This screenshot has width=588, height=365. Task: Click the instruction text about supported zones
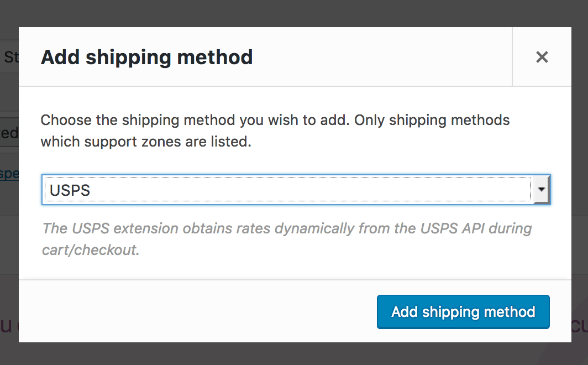(275, 131)
